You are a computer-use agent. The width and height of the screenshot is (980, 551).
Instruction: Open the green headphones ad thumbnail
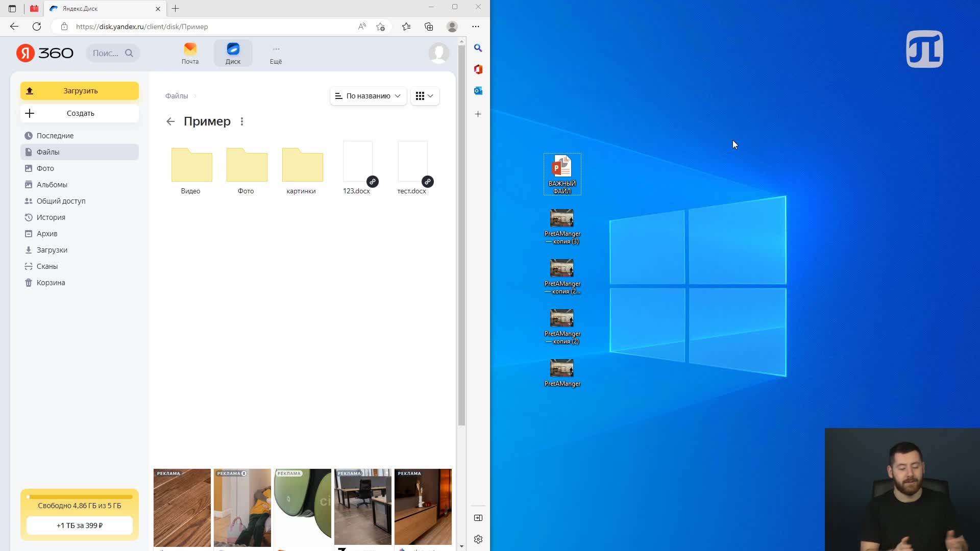(x=303, y=508)
